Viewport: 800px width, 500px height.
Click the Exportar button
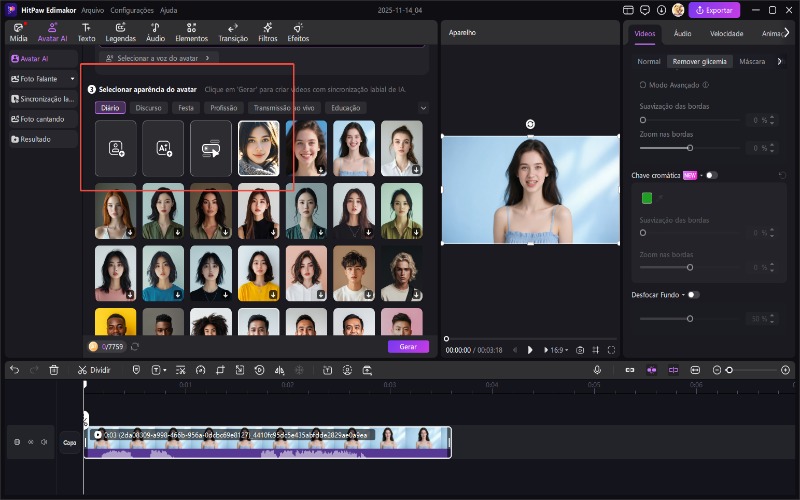coord(714,10)
